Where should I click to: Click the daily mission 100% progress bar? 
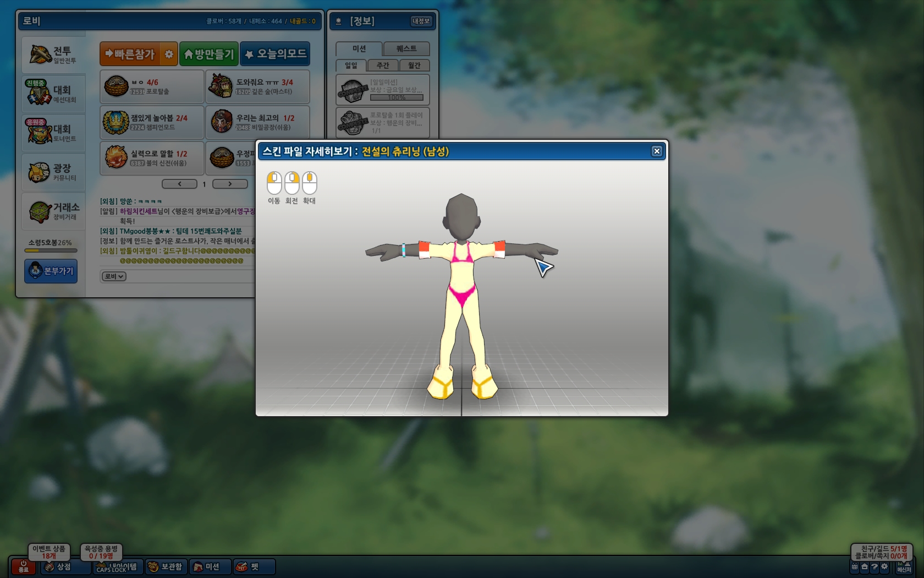tap(397, 97)
